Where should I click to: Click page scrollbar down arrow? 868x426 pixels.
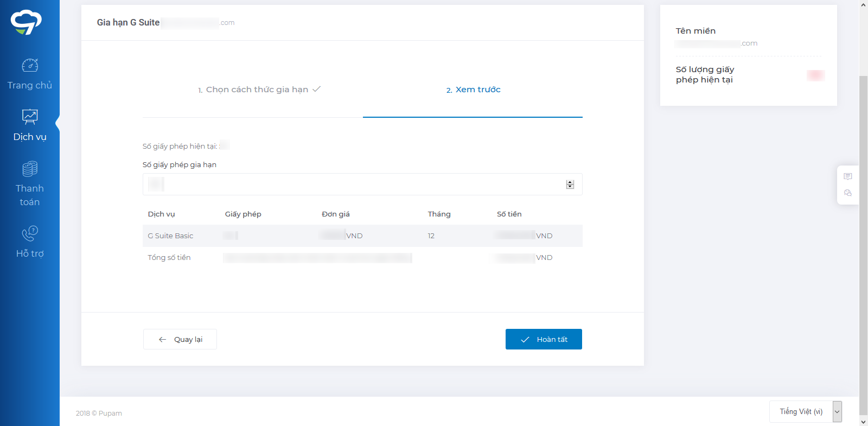pos(864,422)
